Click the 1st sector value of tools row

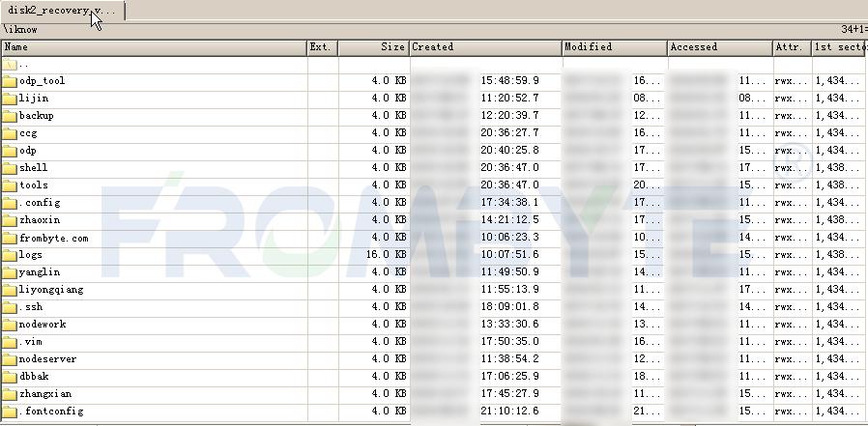coord(838,185)
